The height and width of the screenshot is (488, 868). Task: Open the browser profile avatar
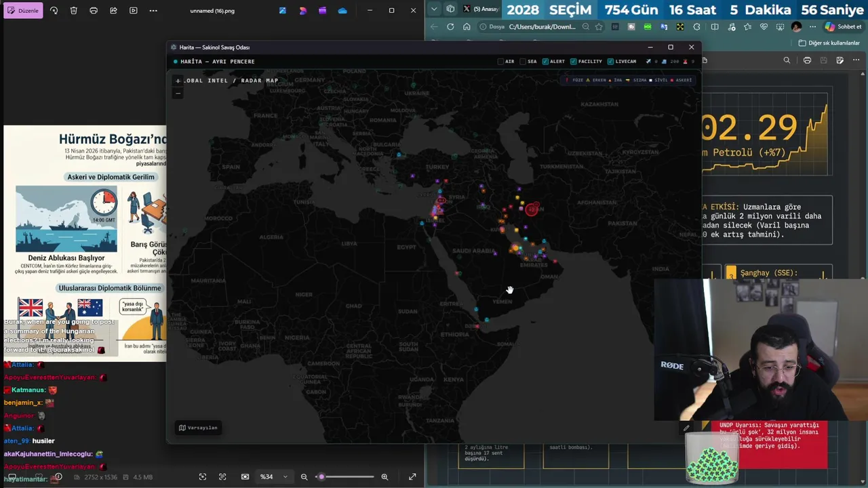(796, 27)
